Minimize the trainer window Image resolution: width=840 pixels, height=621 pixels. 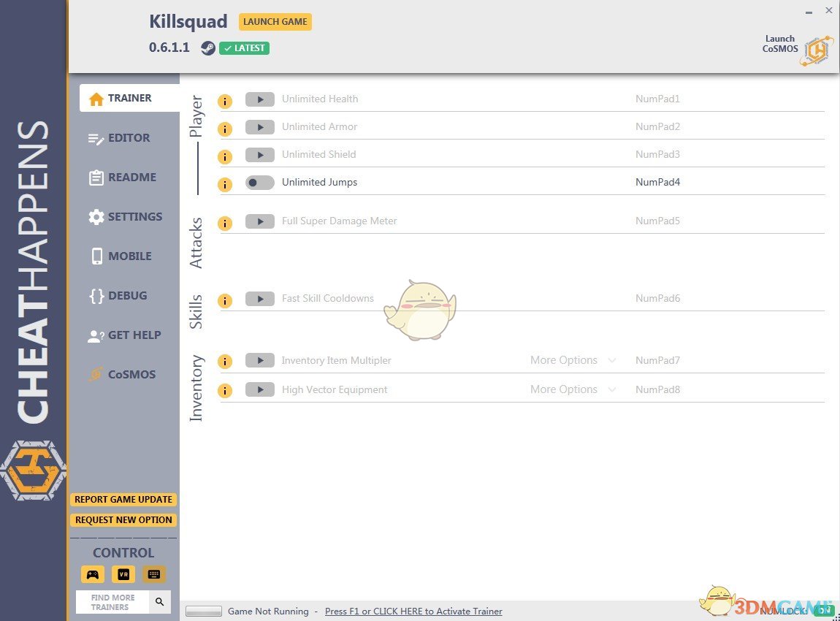coord(809,12)
